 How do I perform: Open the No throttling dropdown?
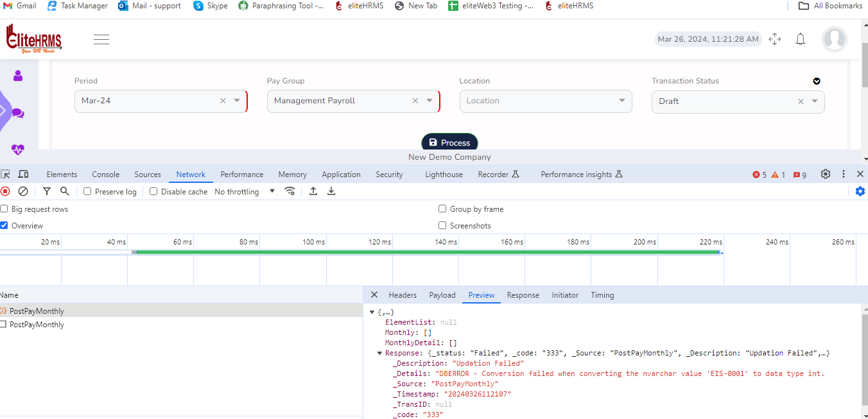pyautogui.click(x=244, y=191)
